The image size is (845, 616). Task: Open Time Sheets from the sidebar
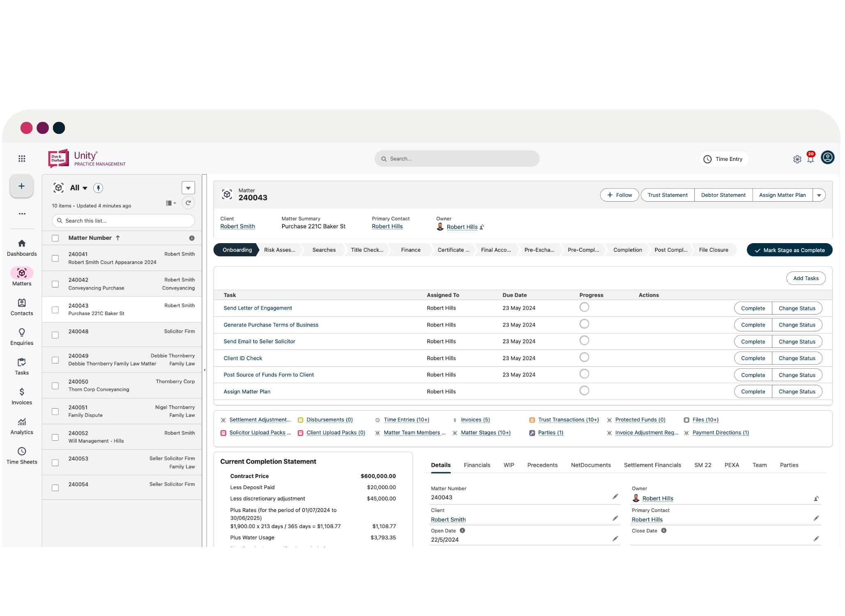click(21, 456)
